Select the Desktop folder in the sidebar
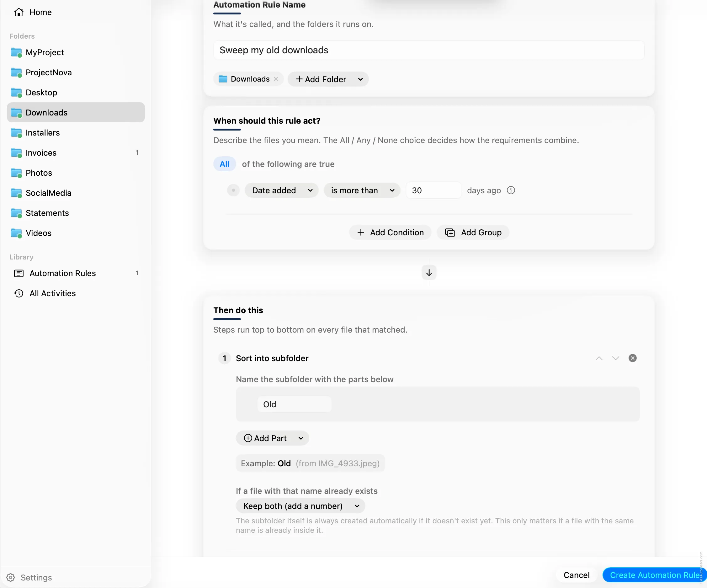707x588 pixels. pos(76,93)
